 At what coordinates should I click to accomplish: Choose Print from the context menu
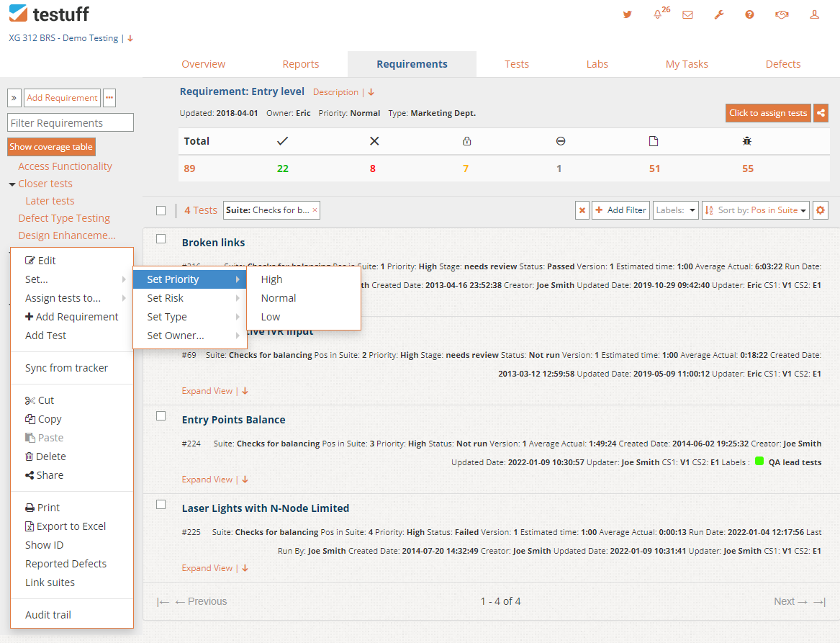pyautogui.click(x=42, y=508)
